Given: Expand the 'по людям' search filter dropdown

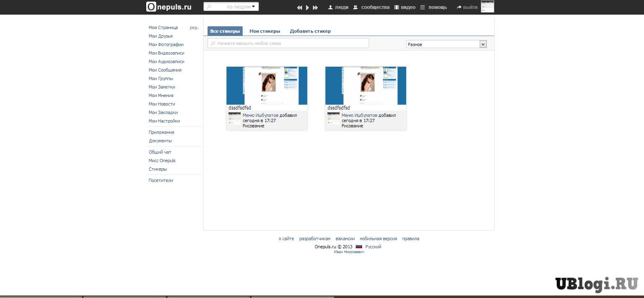Looking at the screenshot, I should pos(253,7).
